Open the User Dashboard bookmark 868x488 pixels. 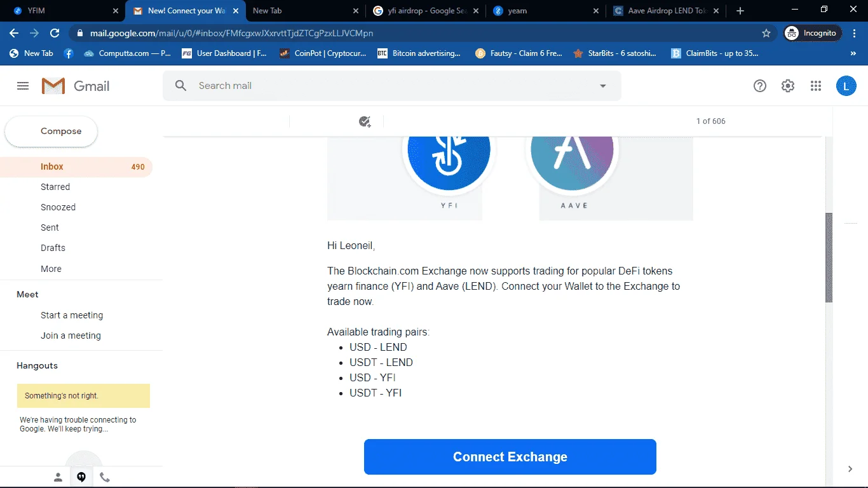tap(224, 53)
